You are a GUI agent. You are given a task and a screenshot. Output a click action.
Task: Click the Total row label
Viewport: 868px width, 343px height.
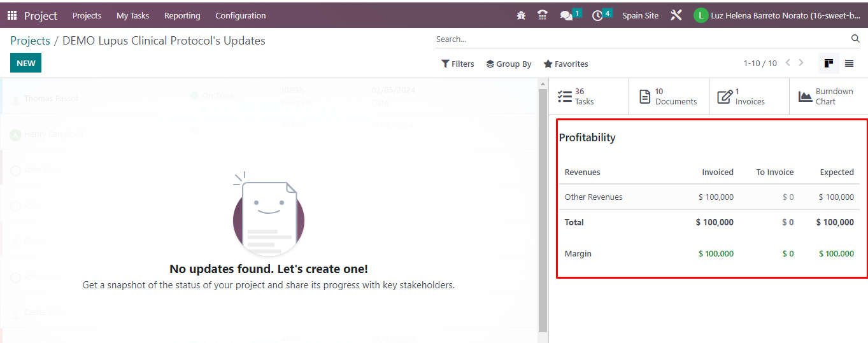click(574, 222)
